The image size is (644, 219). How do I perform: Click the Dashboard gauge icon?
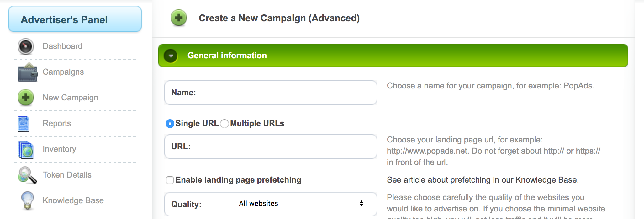pyautogui.click(x=26, y=46)
